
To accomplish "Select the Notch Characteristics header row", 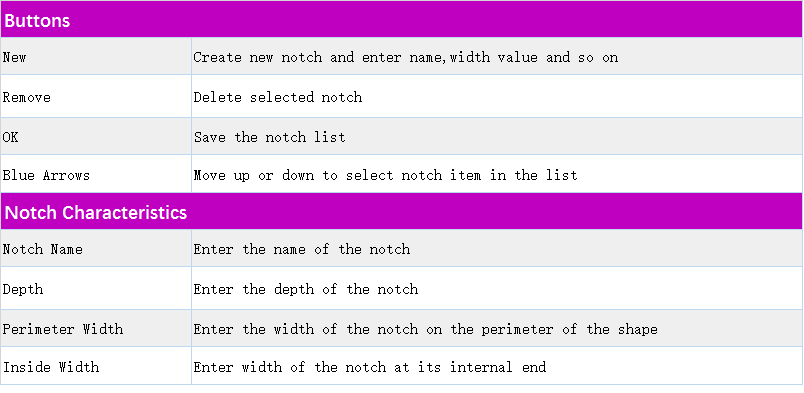I will coord(402,211).
